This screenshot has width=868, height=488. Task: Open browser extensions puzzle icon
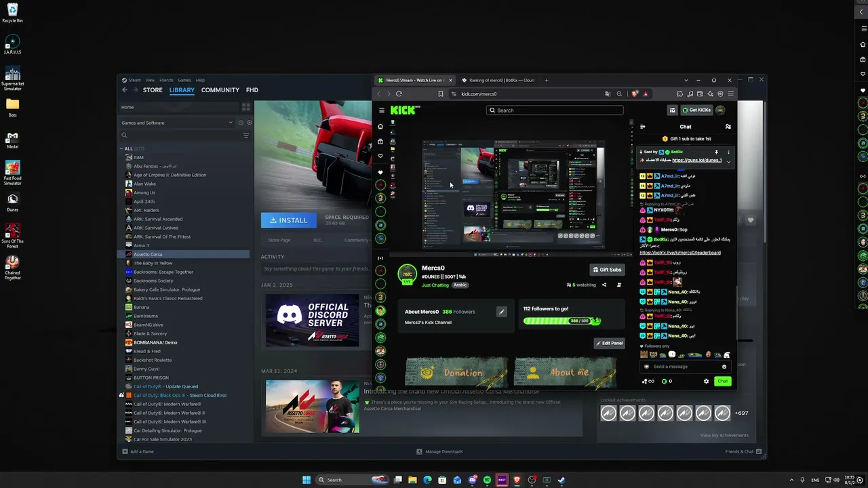pos(679,94)
